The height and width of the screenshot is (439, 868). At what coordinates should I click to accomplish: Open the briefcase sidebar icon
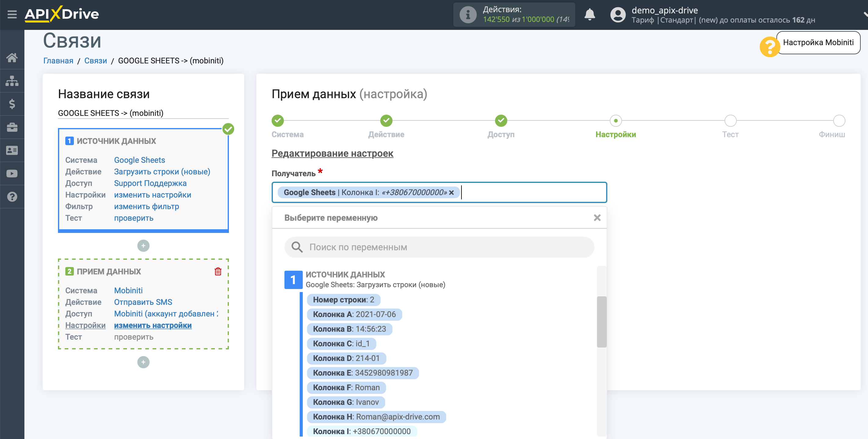tap(12, 127)
